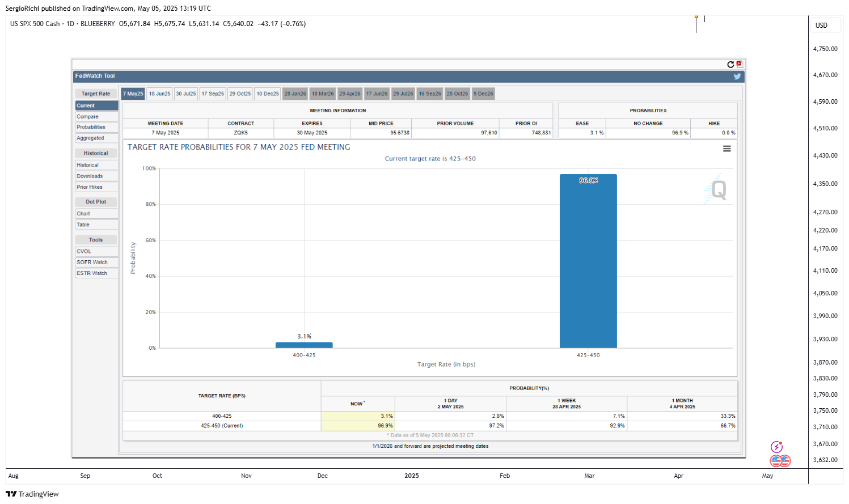Click the 3,632.00 price axis label

coord(825,460)
